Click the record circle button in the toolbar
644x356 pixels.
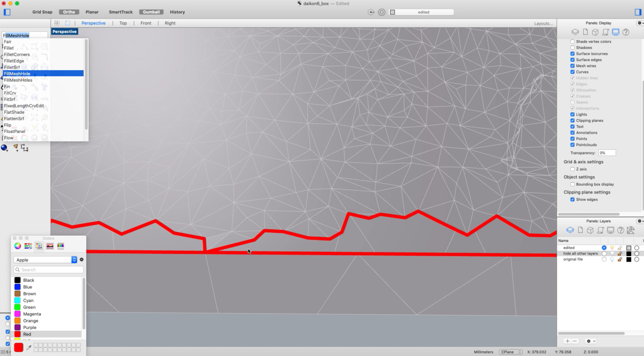[x=382, y=12]
